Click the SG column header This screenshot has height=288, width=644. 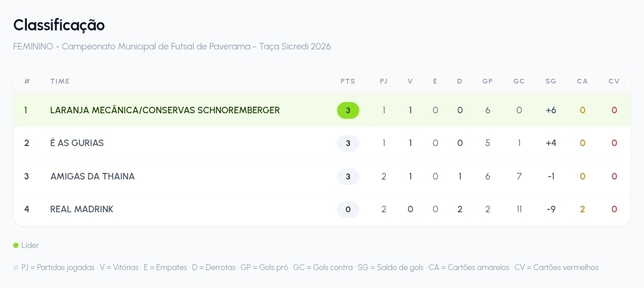[551, 81]
